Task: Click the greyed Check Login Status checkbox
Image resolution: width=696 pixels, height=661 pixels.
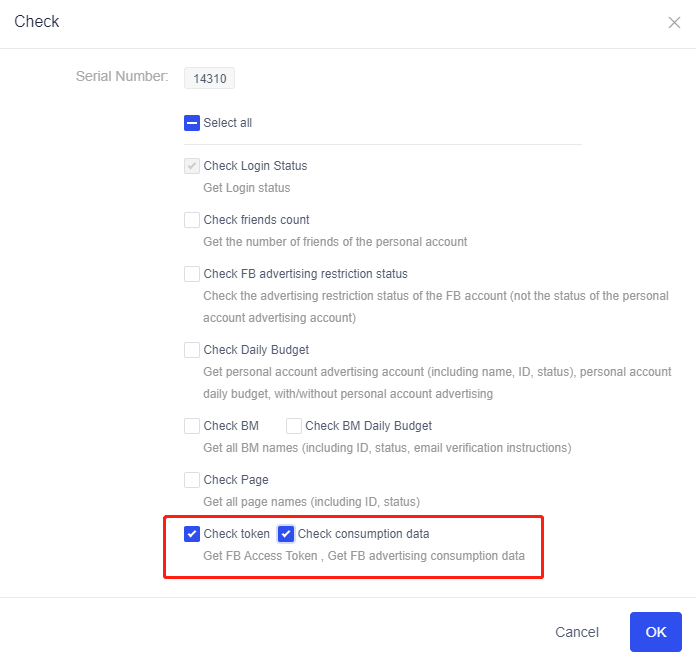Action: [x=192, y=166]
